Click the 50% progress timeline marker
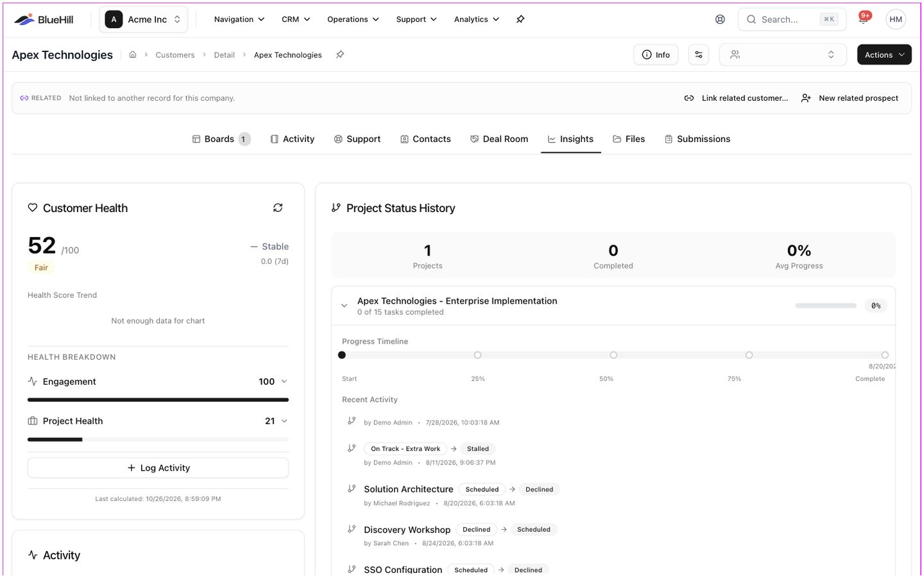The width and height of the screenshot is (924, 578). [613, 355]
